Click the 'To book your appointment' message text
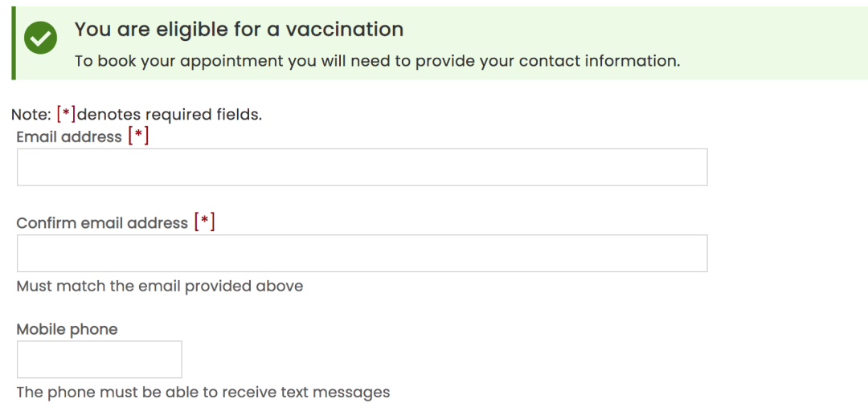Viewport: 868px width, 411px height. (x=377, y=61)
